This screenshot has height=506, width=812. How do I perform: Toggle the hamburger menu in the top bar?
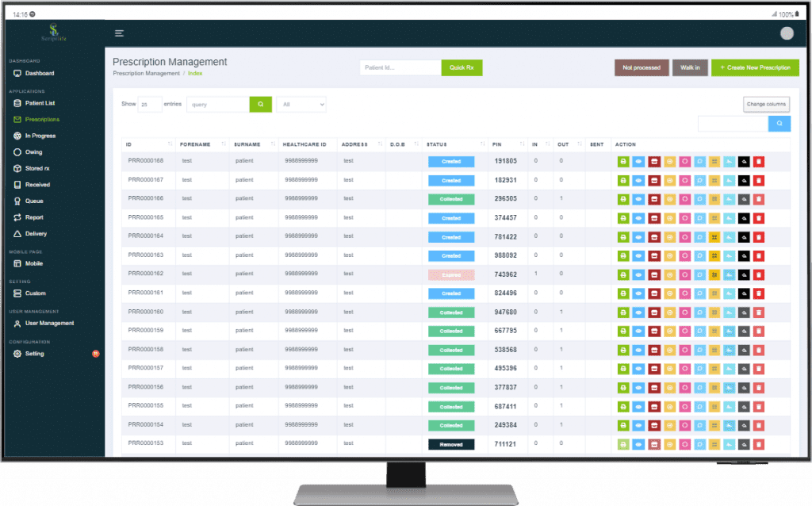119,33
